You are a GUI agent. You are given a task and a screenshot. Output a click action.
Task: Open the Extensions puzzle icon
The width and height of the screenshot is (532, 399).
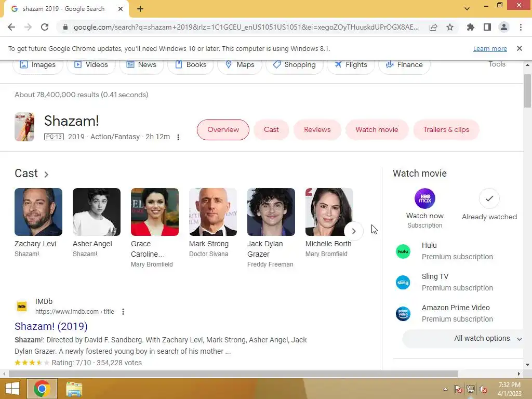471,27
